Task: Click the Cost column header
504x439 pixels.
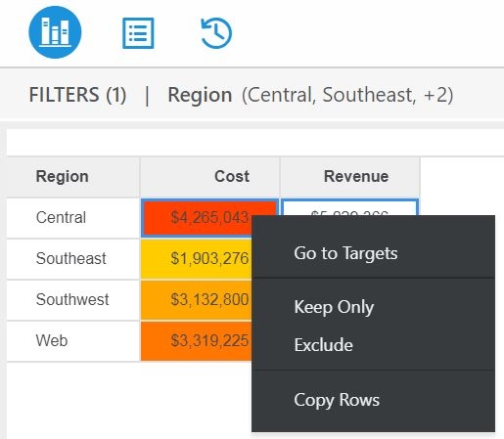Action: coord(209,177)
